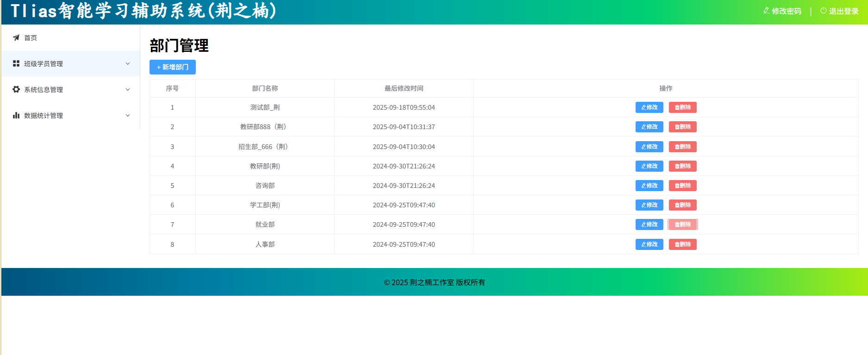Edit the 咨询部 department

pos(649,186)
